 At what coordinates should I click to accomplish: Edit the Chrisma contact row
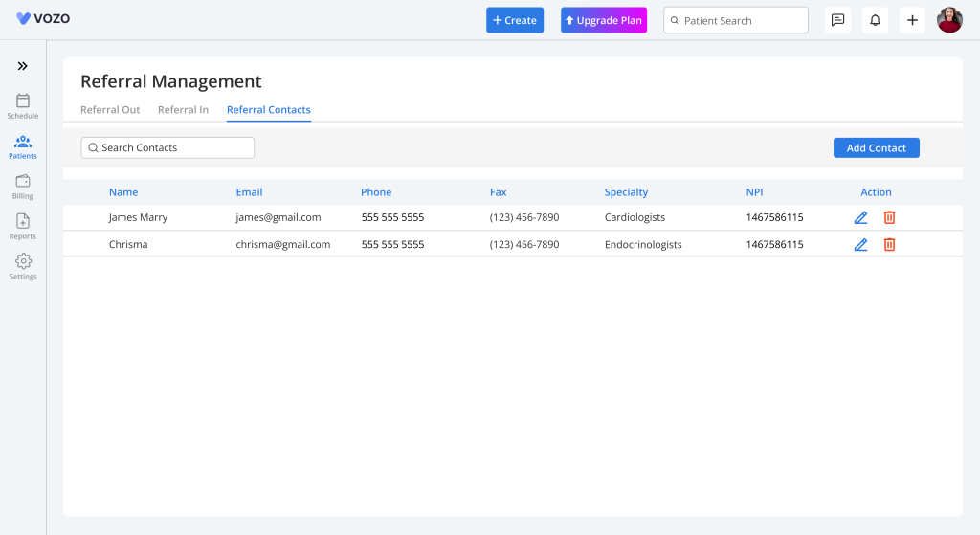click(x=860, y=245)
